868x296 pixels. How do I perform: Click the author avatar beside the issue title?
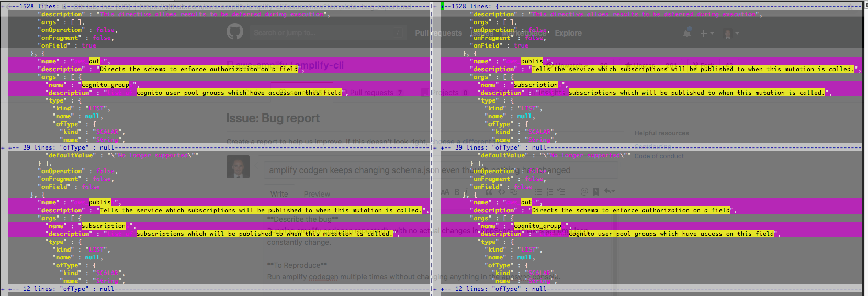(x=238, y=167)
